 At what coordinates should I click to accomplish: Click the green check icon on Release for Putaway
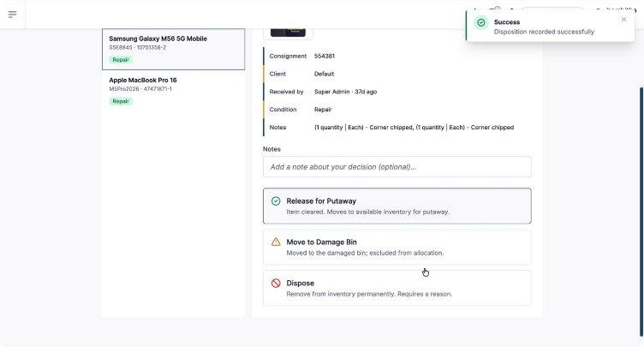point(276,201)
